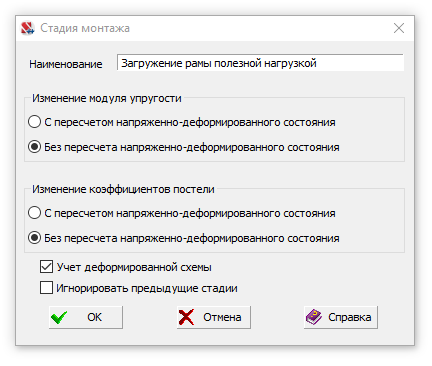Disable the Учет деформированной схемы checkbox
Viewport: 432px width, 366px height.
point(46,267)
